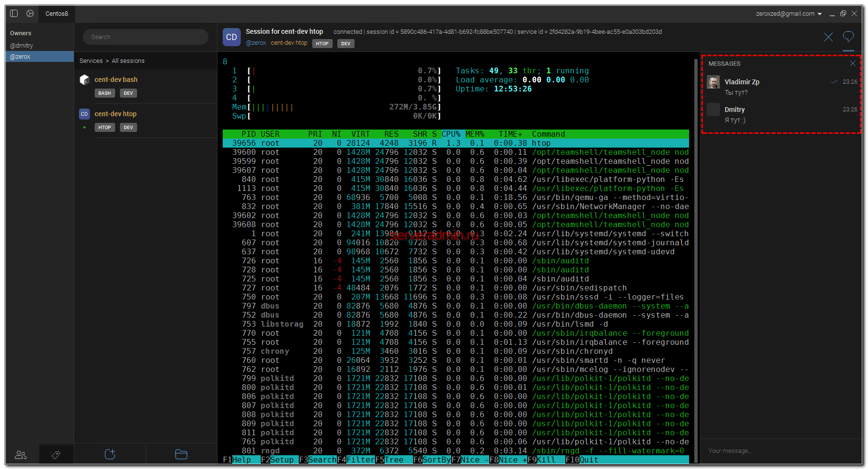Click the round logo icon beside Centos8 tab

[x=30, y=13]
